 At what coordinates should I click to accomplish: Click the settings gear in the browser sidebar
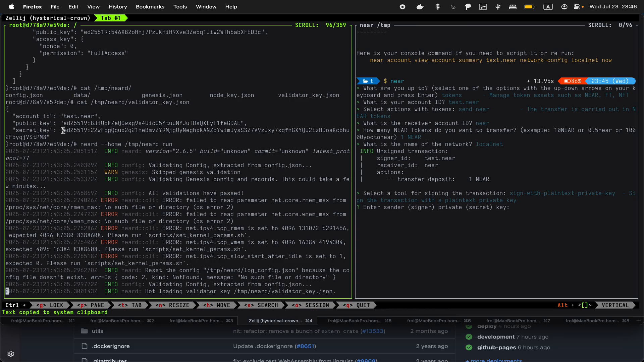(11, 354)
